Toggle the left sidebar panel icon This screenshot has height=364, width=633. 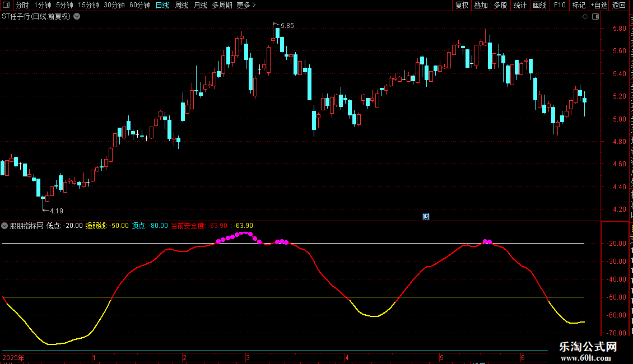coord(6,5)
